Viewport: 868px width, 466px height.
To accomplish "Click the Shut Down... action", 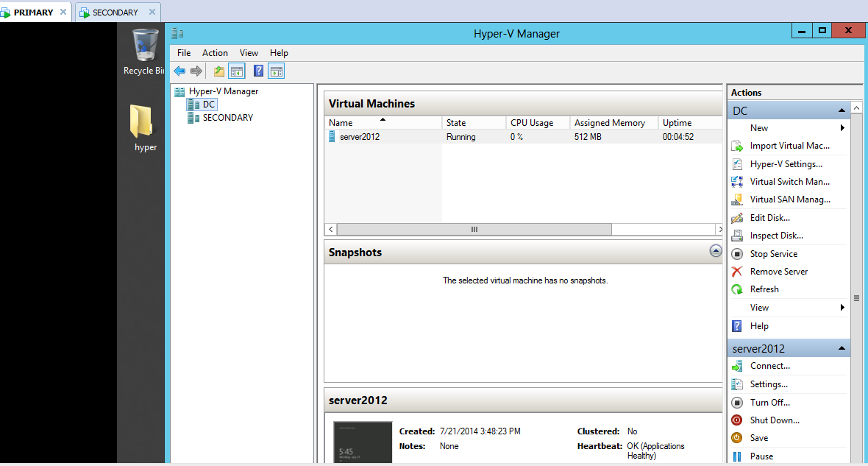I will point(775,420).
